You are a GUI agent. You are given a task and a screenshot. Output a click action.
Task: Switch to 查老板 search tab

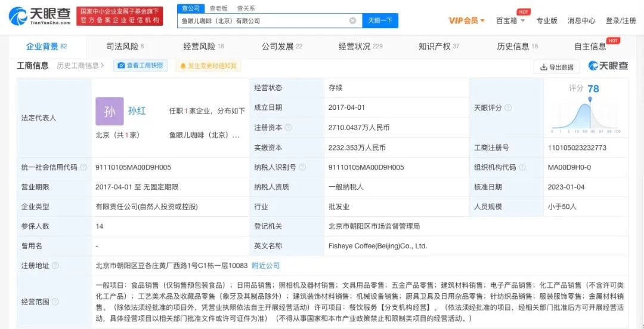click(x=218, y=8)
